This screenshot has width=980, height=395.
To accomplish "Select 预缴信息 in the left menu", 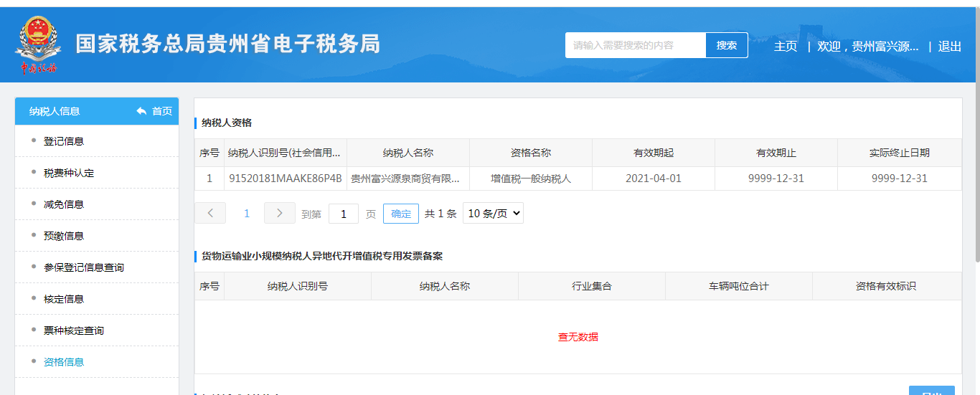I will (64, 236).
